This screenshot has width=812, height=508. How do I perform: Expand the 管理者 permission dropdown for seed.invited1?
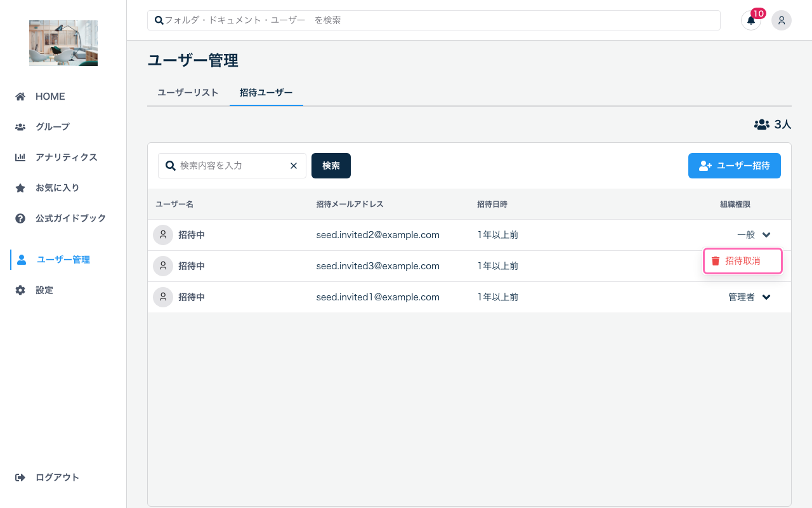(x=751, y=297)
